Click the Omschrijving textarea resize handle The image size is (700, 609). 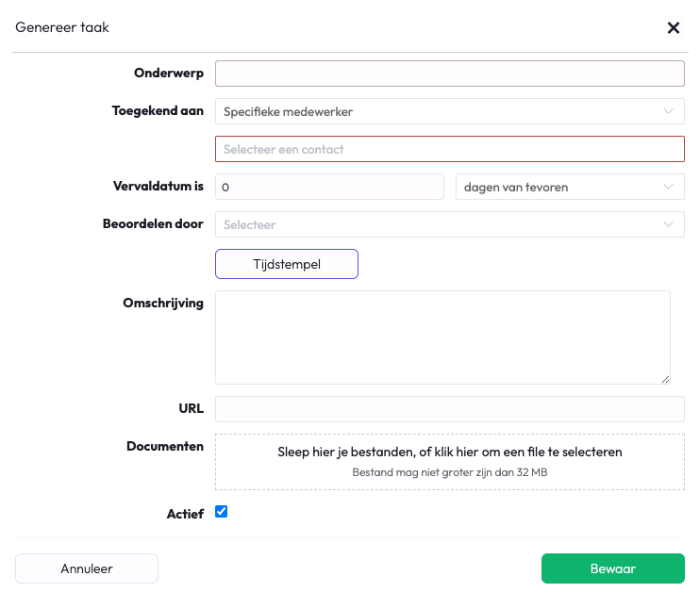coord(665,379)
